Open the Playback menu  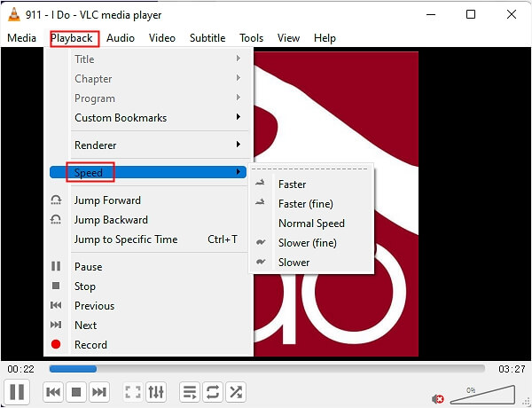(72, 38)
